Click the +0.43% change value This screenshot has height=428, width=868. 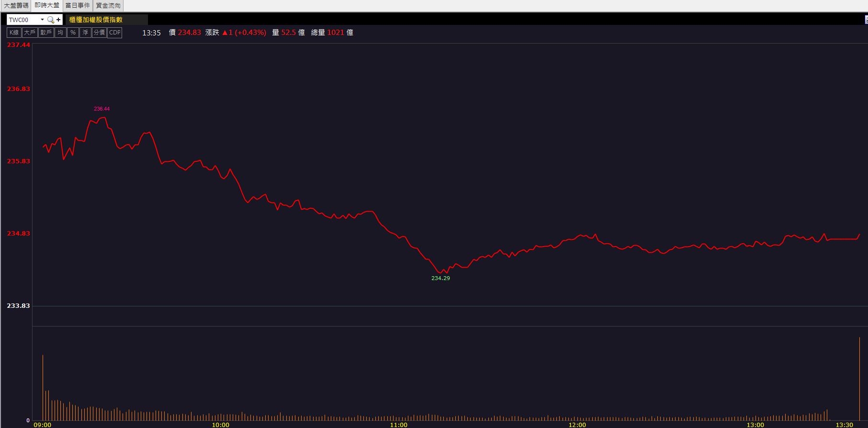[x=250, y=33]
